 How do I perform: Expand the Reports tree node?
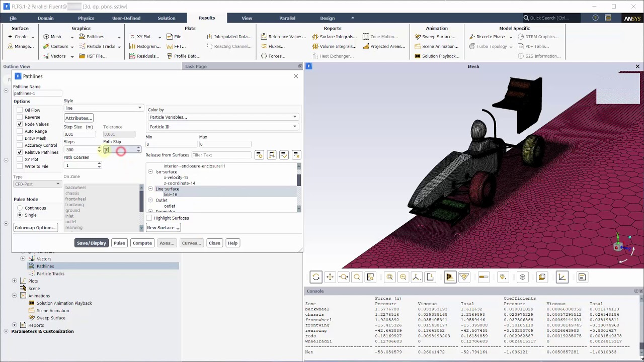click(x=15, y=325)
